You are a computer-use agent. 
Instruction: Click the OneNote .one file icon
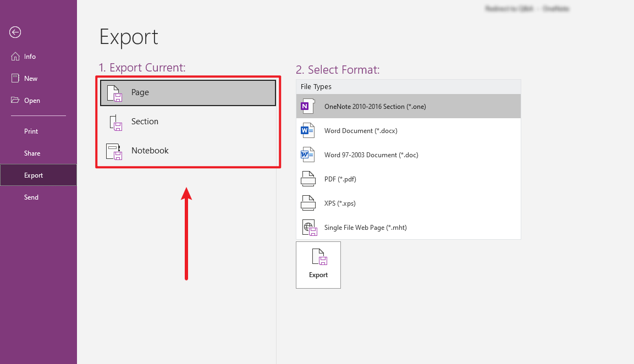coord(308,106)
